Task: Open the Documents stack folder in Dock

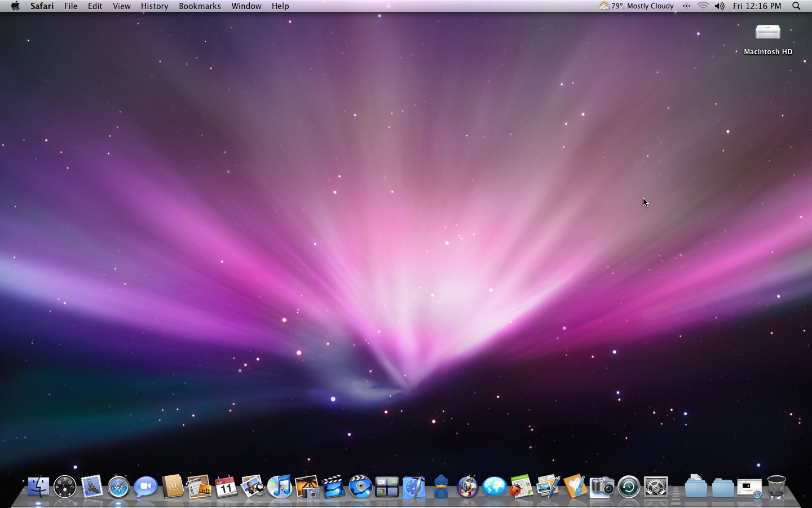Action: pyautogui.click(x=696, y=487)
